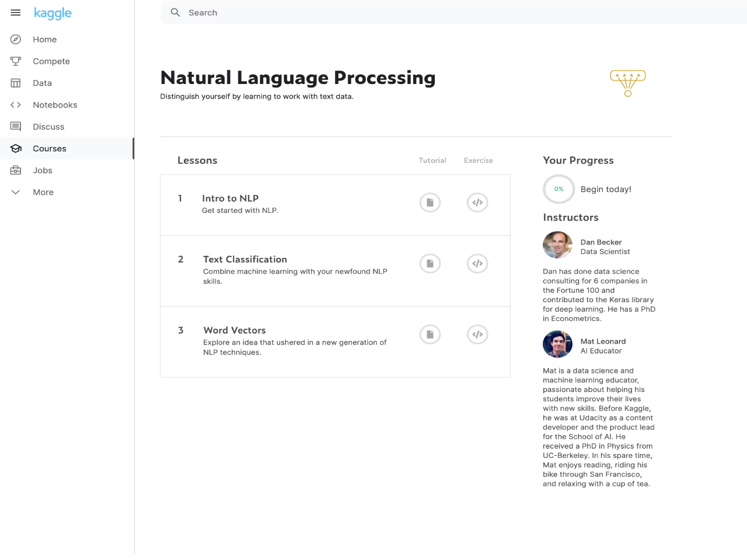Image resolution: width=747 pixels, height=560 pixels.
Task: Click the 0% progress circle
Action: [x=558, y=189]
